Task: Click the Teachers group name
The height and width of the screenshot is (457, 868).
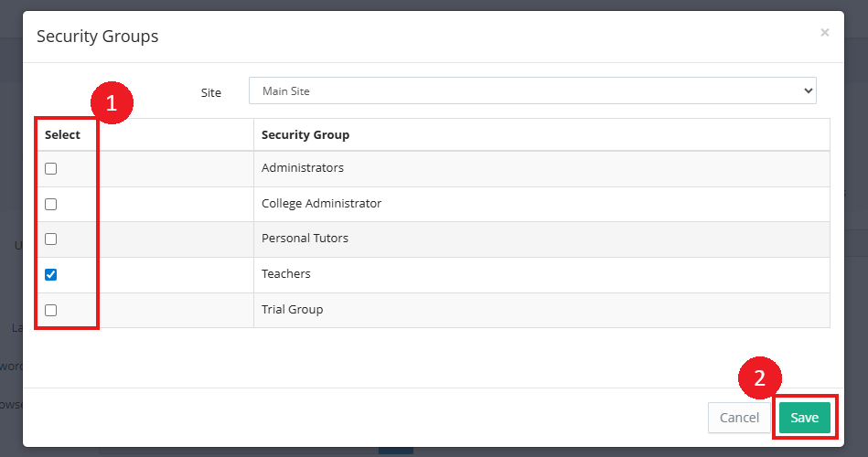Action: (x=286, y=274)
